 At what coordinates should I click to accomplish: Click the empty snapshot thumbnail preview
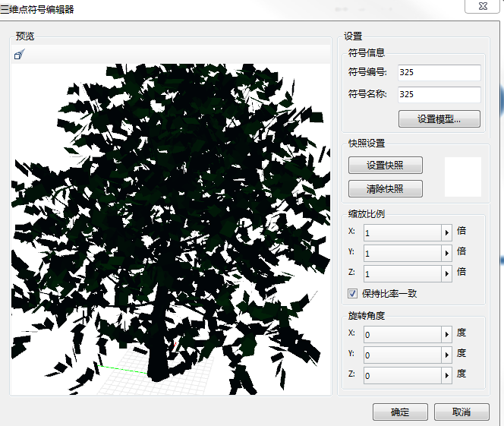pos(463,177)
